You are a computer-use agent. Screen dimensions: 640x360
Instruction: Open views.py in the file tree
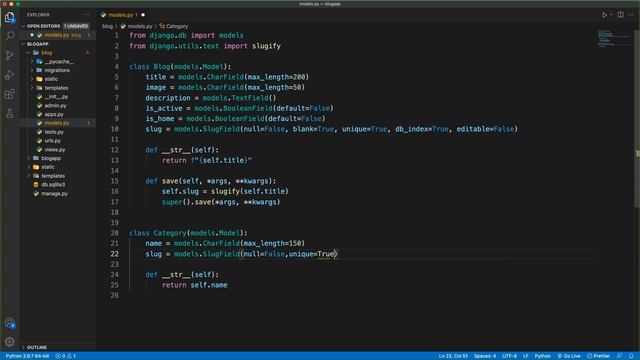[55, 149]
